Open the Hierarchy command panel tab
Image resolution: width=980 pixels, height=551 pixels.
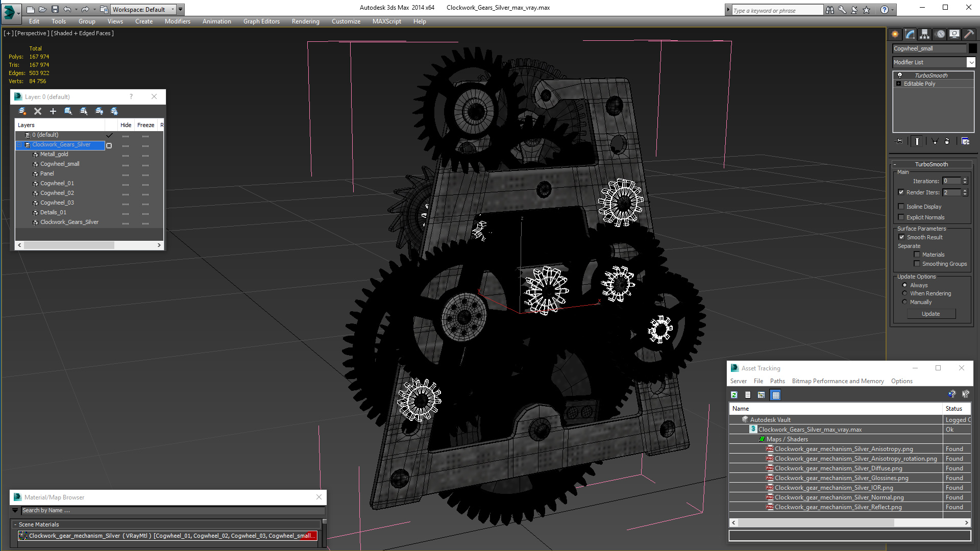tap(924, 34)
